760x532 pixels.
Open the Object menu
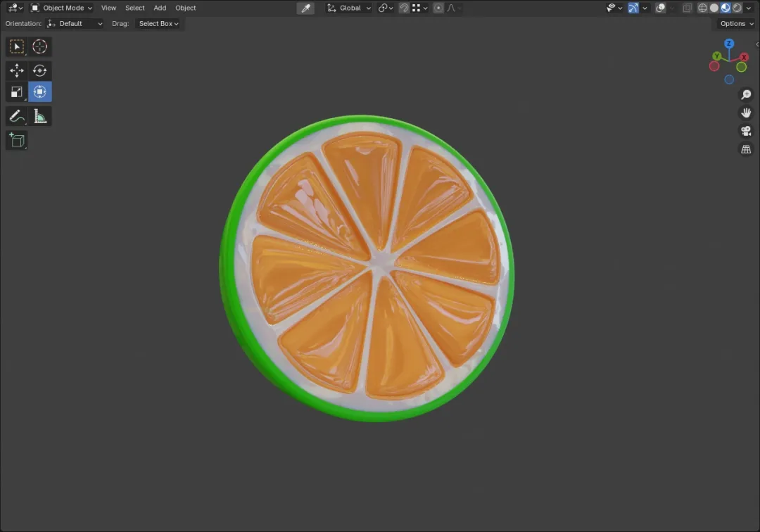[x=186, y=8]
